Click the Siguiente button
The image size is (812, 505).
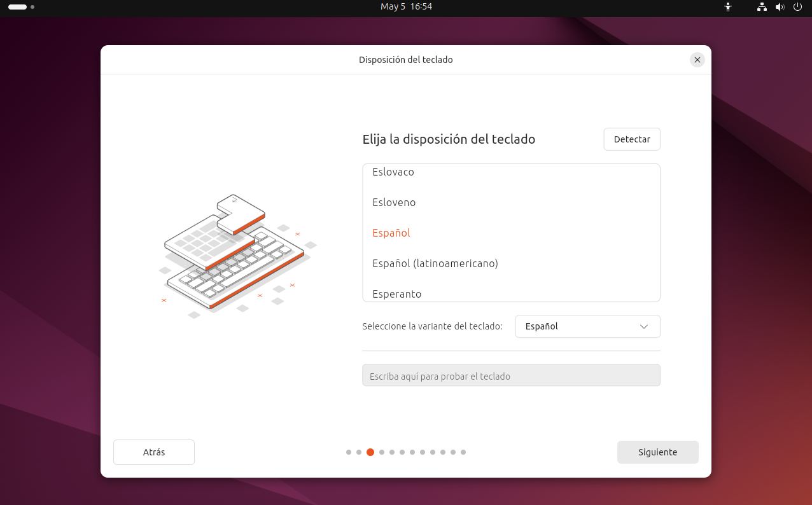657,452
